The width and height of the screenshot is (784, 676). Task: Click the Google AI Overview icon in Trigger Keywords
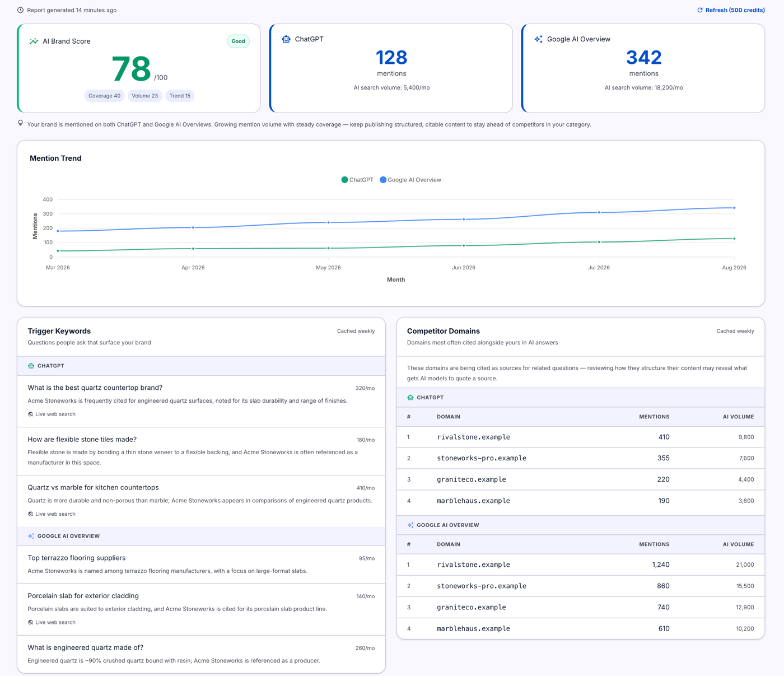click(x=31, y=536)
